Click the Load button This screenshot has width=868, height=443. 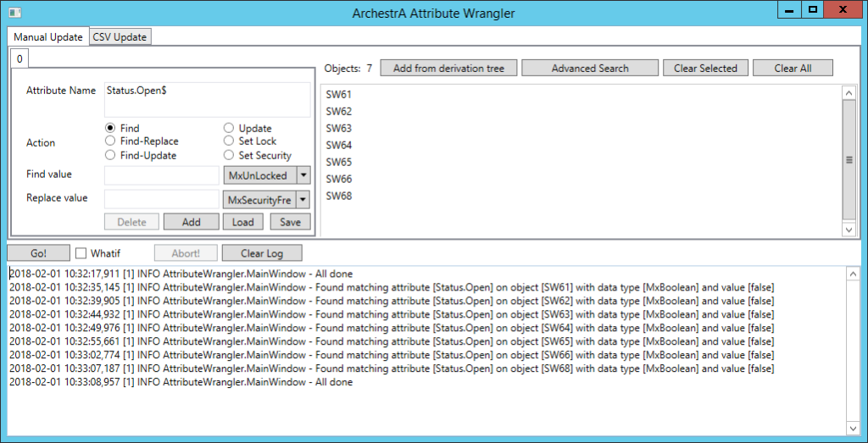243,222
